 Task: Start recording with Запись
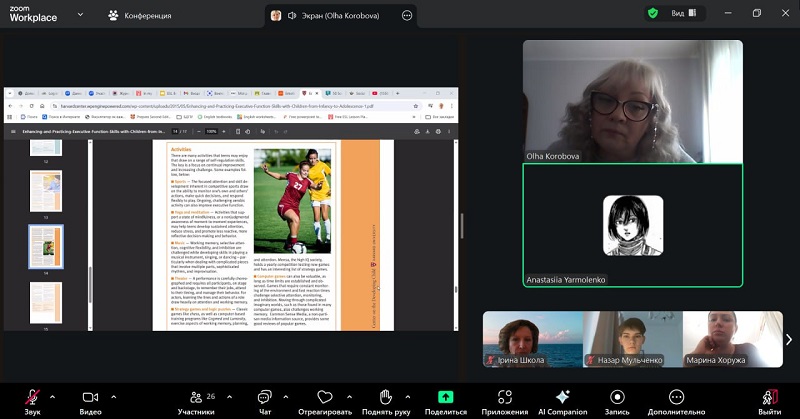tap(617, 398)
